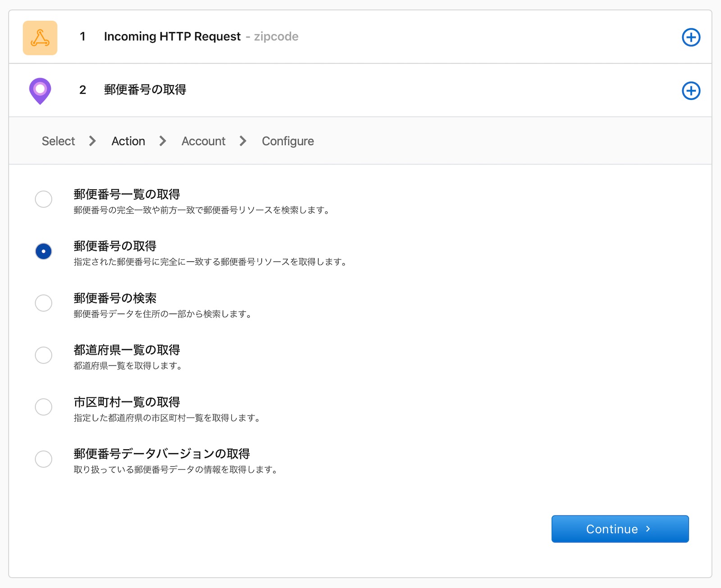Open step 2 titled 郵便番号の取得
Viewport: 721px width, 588px height.
pyautogui.click(x=145, y=90)
